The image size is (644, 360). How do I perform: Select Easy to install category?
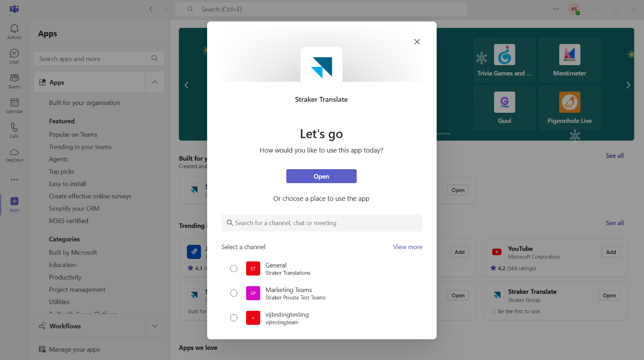click(x=67, y=184)
